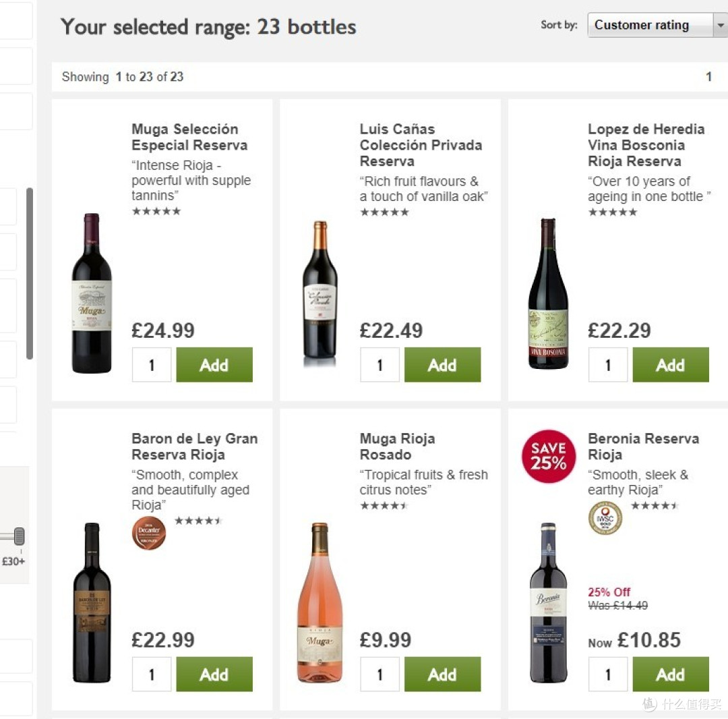Open Lopez de Heredia Vina Bosconia link
The width and height of the screenshot is (728, 719).
[646, 145]
